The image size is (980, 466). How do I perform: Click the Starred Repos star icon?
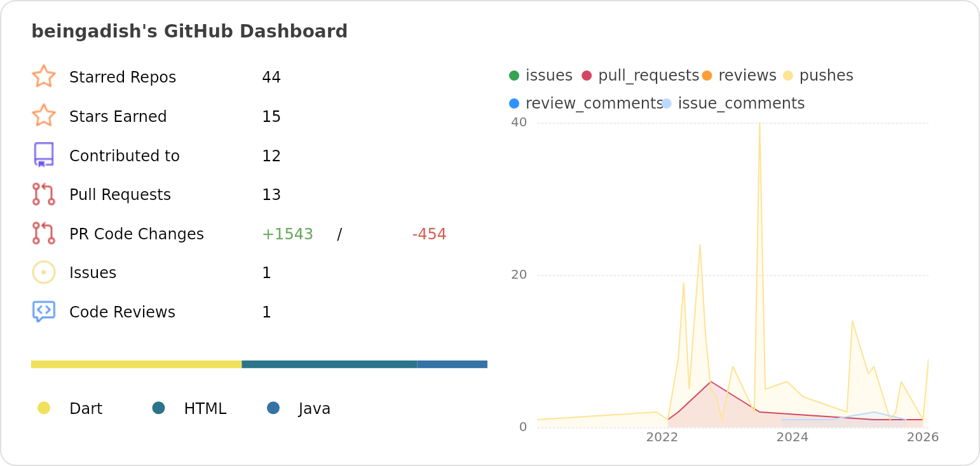coord(44,76)
